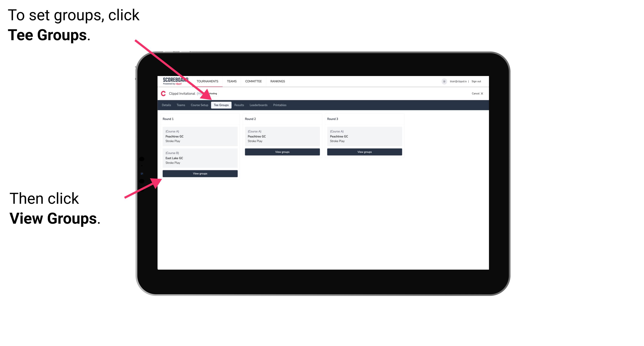The width and height of the screenshot is (644, 346).
Task: Click the Leaderboards tab
Action: [x=258, y=105]
